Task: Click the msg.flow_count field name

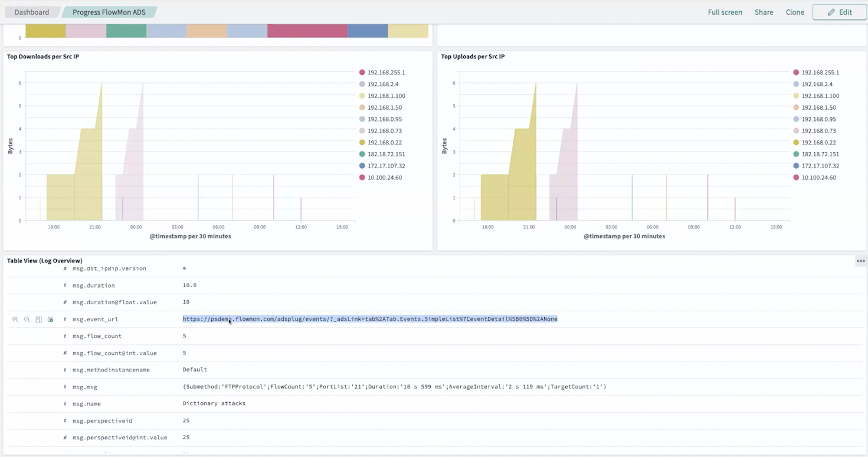Action: pyautogui.click(x=97, y=336)
